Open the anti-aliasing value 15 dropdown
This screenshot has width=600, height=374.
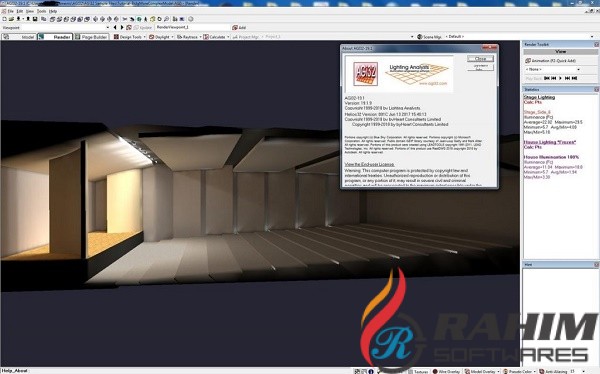pos(584,371)
